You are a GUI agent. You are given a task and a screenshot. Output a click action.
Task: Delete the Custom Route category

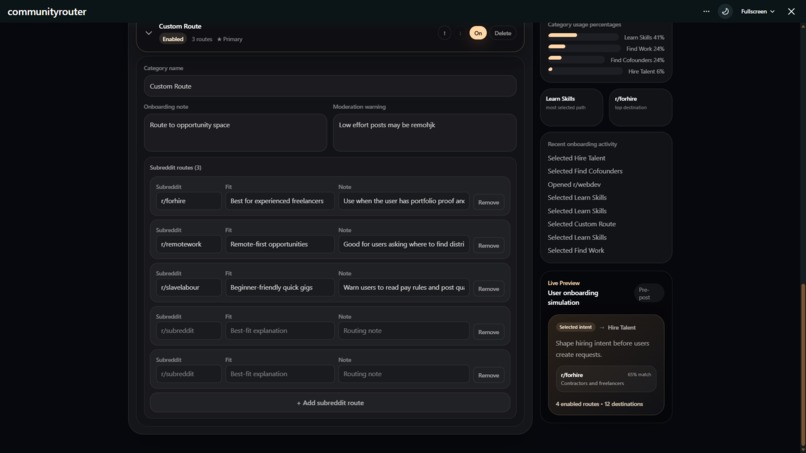pos(503,33)
